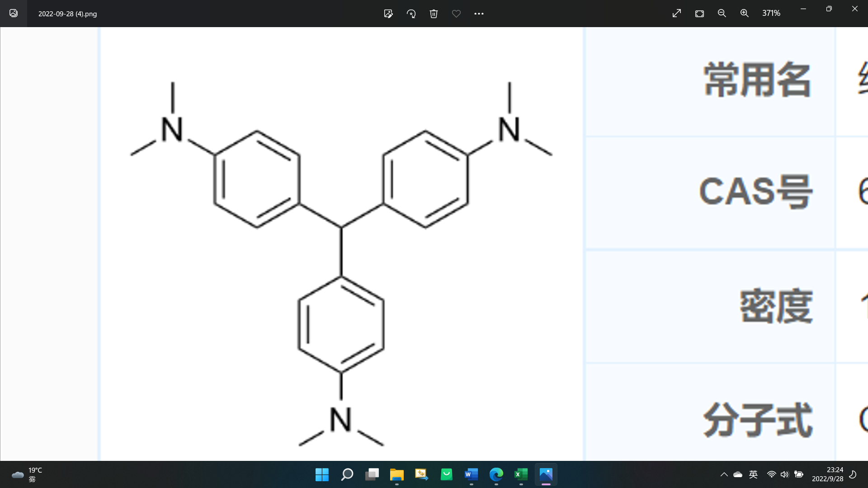Click the Fit to window icon

(699, 14)
